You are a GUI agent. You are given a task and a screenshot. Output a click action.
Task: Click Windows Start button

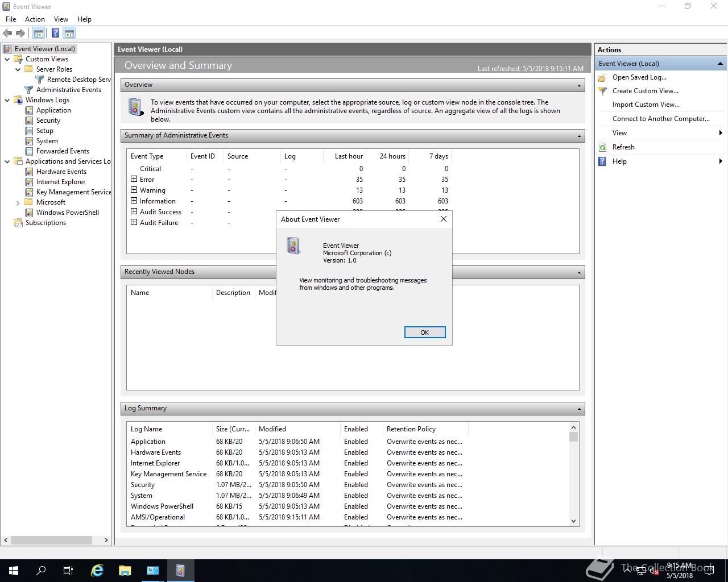(x=14, y=571)
